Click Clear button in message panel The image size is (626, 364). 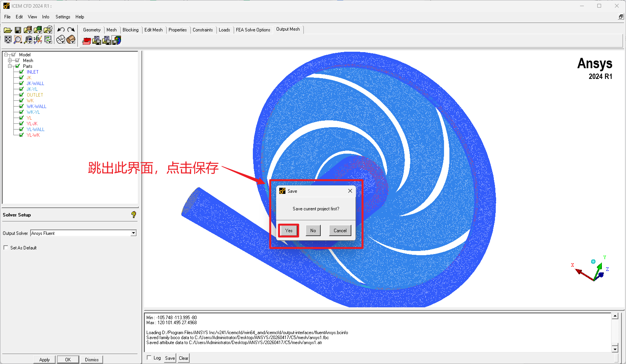tap(184, 358)
